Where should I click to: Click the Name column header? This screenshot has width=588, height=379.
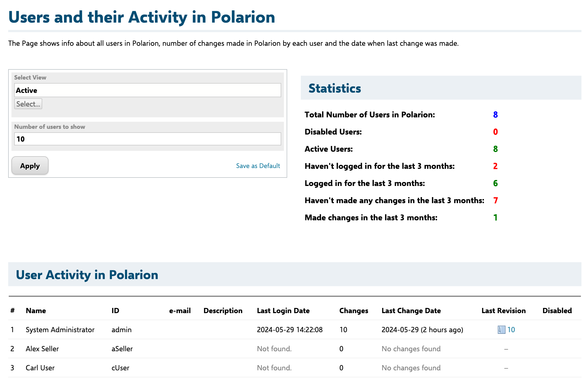[36, 311]
